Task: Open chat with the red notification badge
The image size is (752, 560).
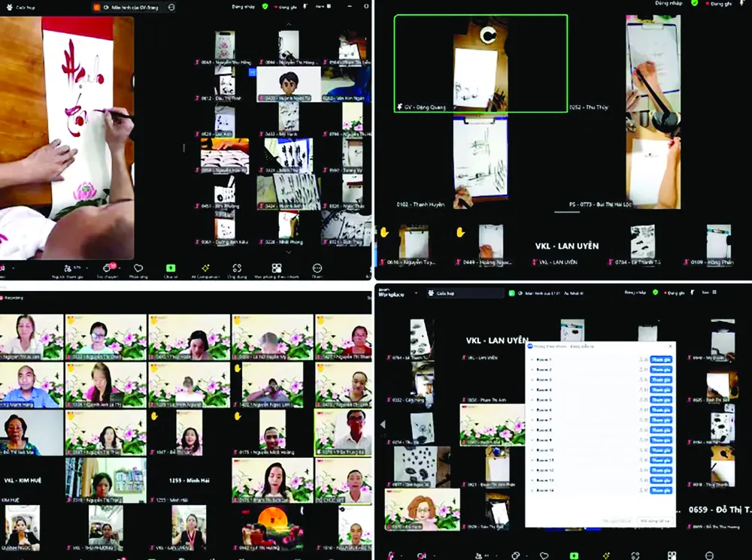Action: pos(108,268)
